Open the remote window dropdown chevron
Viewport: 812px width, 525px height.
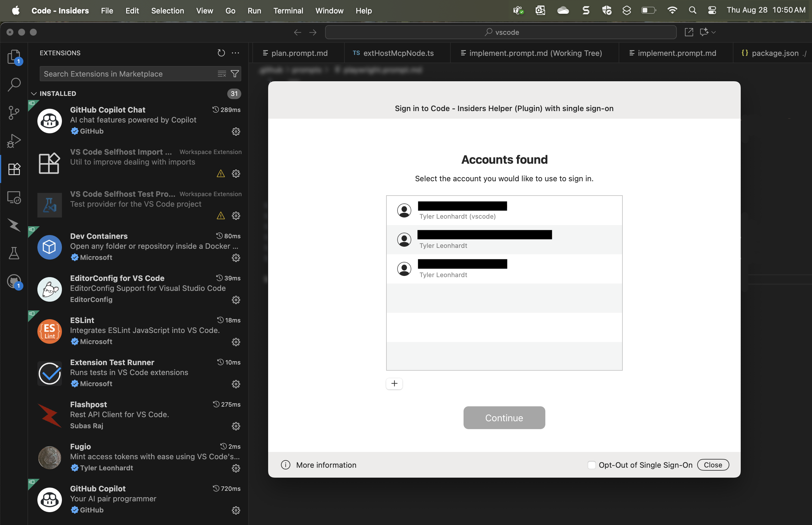pos(714,32)
